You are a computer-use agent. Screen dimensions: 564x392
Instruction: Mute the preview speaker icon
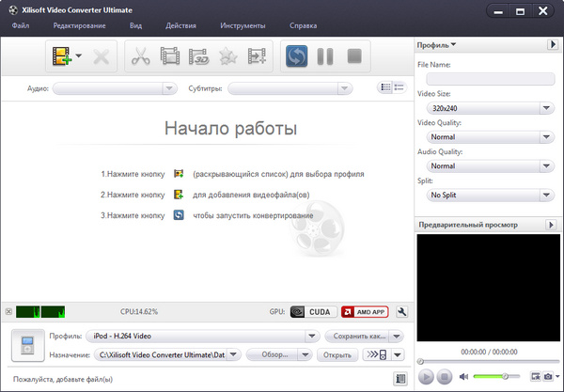[x=464, y=377]
